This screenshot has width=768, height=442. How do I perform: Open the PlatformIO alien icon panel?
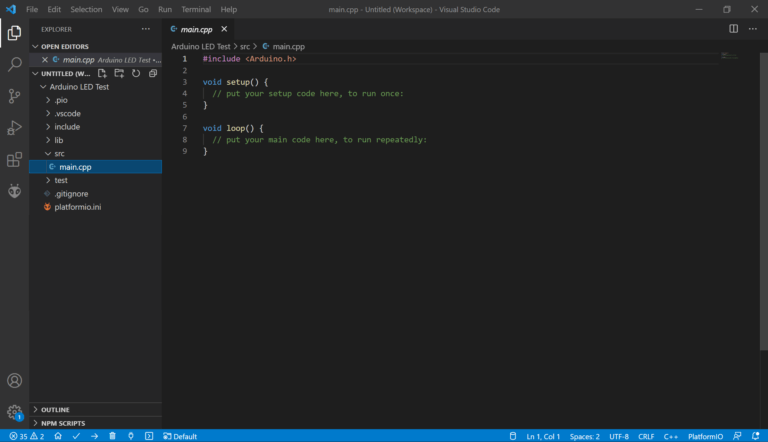pos(14,191)
